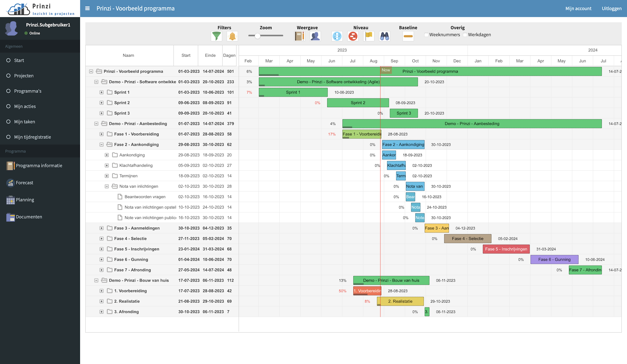627x364 pixels.
Task: Go to Forecast in the sidebar
Action: (x=24, y=183)
